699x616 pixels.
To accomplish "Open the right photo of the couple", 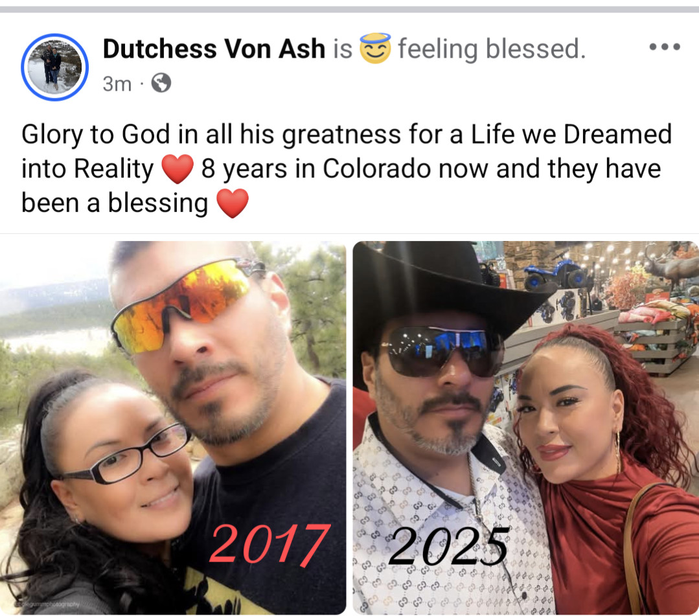I will pos(525,428).
